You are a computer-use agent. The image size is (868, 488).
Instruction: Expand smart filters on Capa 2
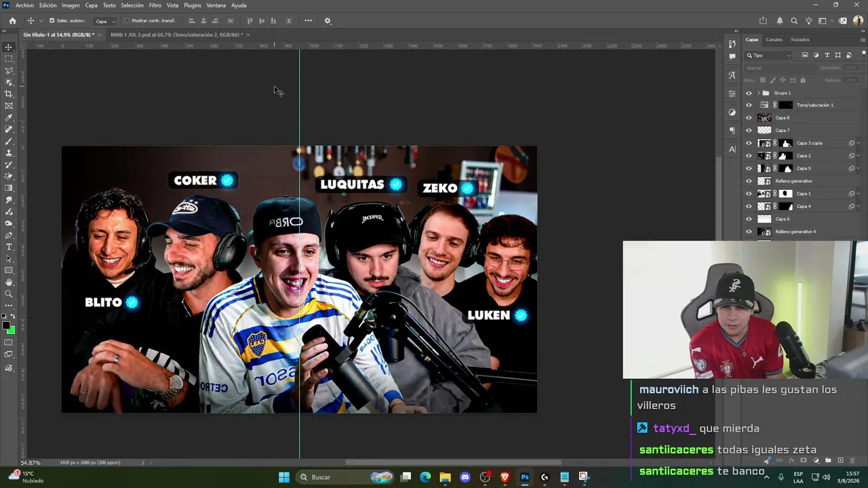(x=859, y=156)
